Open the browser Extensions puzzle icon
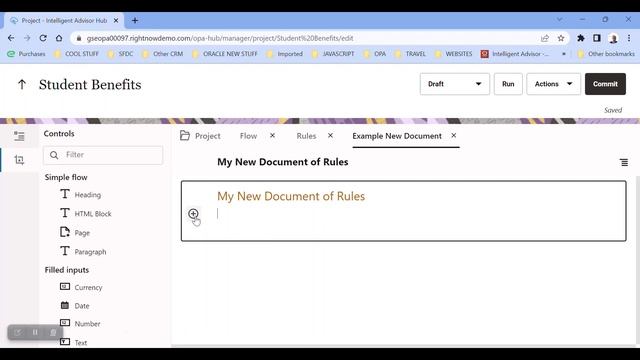This screenshot has height=360, width=640. [580, 38]
